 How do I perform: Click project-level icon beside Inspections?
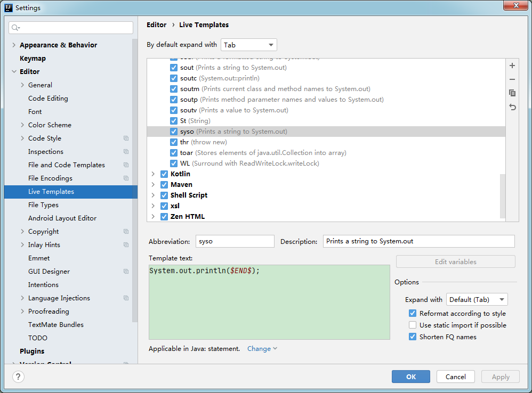click(126, 152)
